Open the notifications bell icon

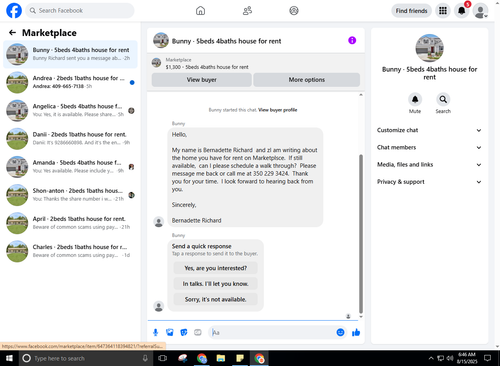tap(462, 11)
